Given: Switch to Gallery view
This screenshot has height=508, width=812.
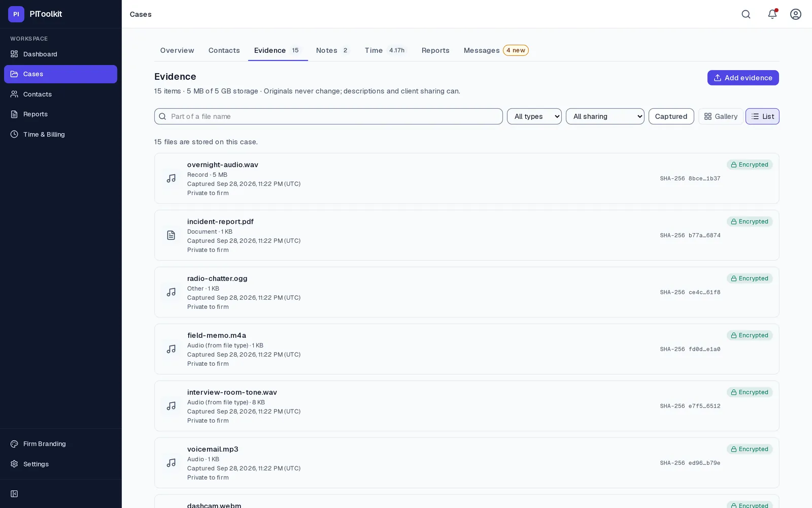Looking at the screenshot, I should 721,116.
